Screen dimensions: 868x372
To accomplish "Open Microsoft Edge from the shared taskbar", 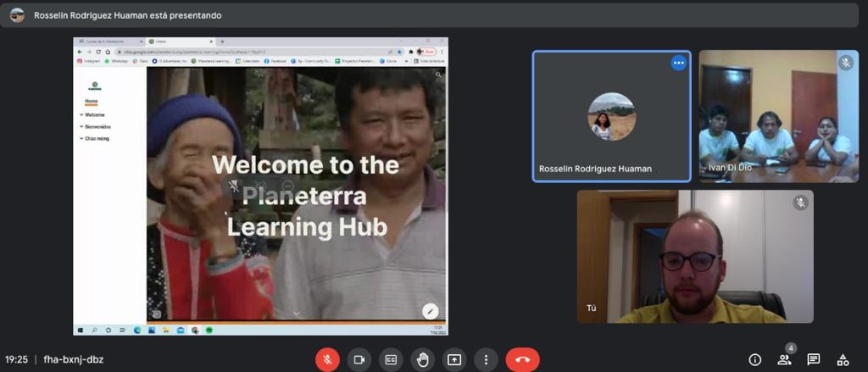I will [x=137, y=330].
